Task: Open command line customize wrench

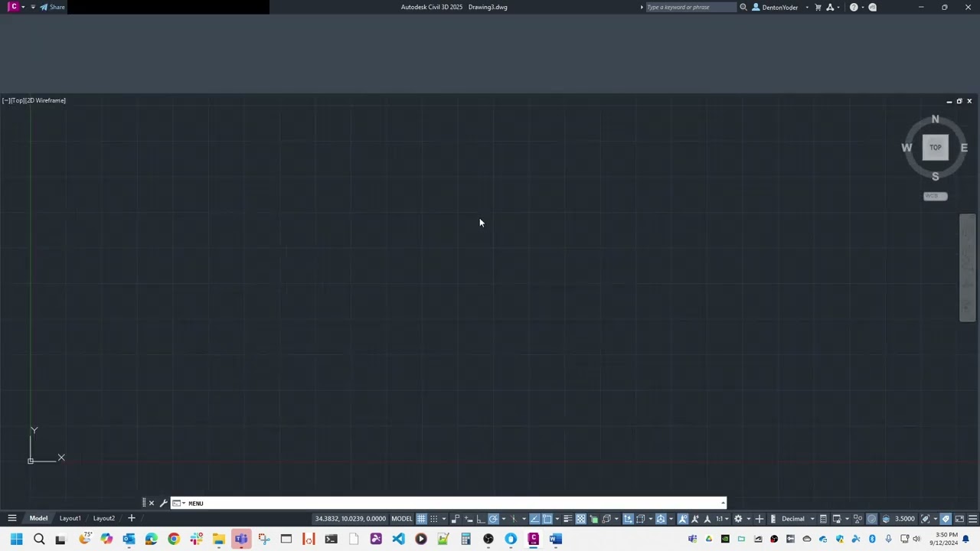Action: pyautogui.click(x=163, y=503)
